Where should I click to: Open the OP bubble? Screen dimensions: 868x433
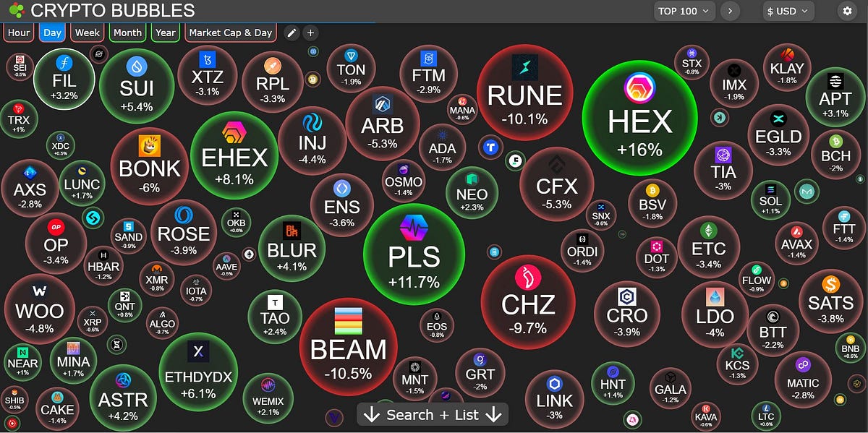pos(56,244)
